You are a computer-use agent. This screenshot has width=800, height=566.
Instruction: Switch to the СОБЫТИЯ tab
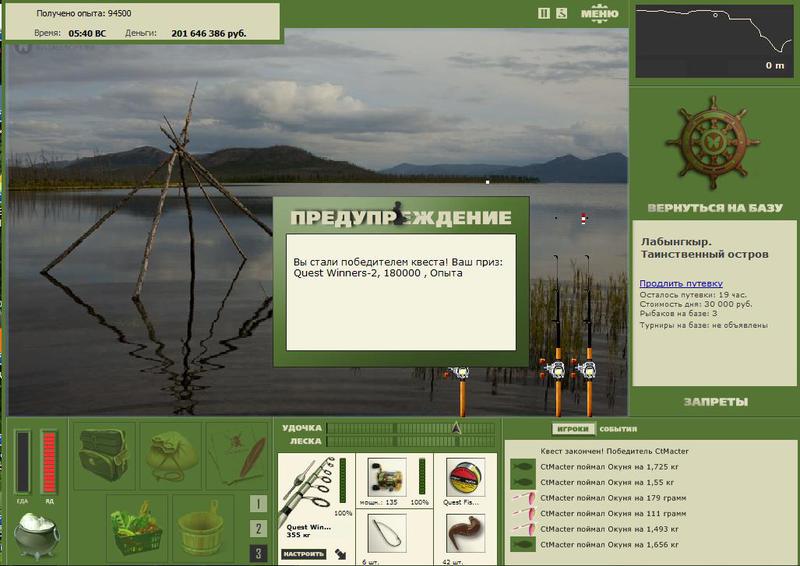(618, 429)
